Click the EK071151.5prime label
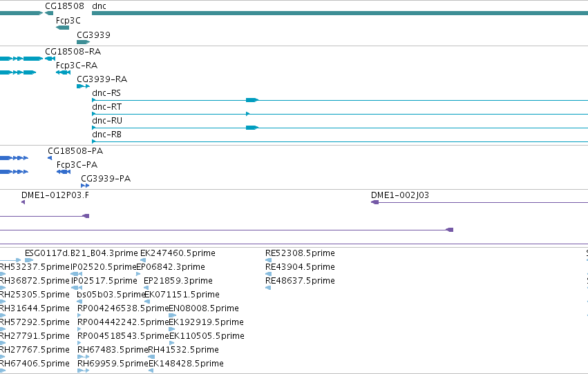The image size is (588, 374). coord(182,295)
